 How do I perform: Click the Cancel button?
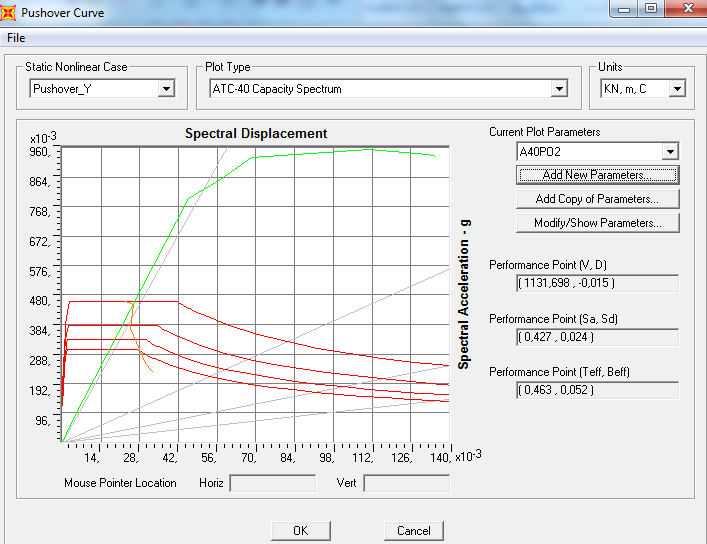point(414,531)
